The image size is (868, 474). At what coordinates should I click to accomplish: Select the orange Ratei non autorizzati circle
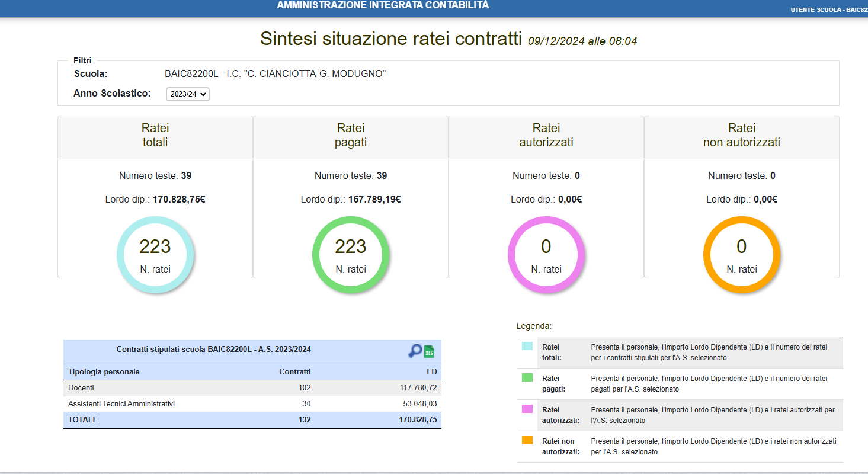742,255
